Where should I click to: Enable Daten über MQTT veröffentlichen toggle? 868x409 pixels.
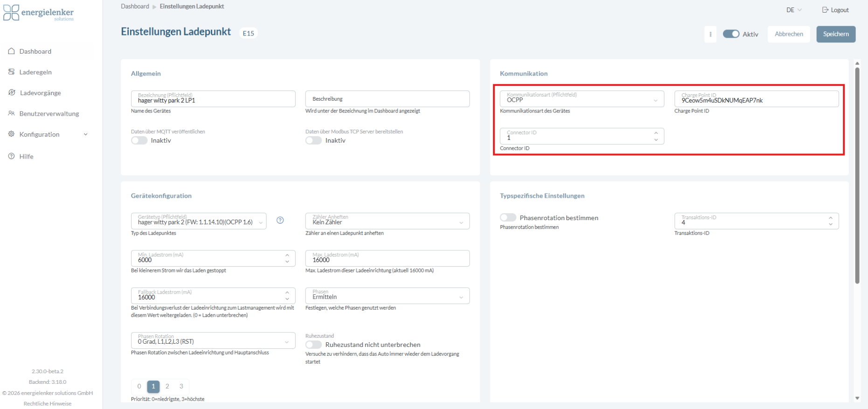coord(139,140)
